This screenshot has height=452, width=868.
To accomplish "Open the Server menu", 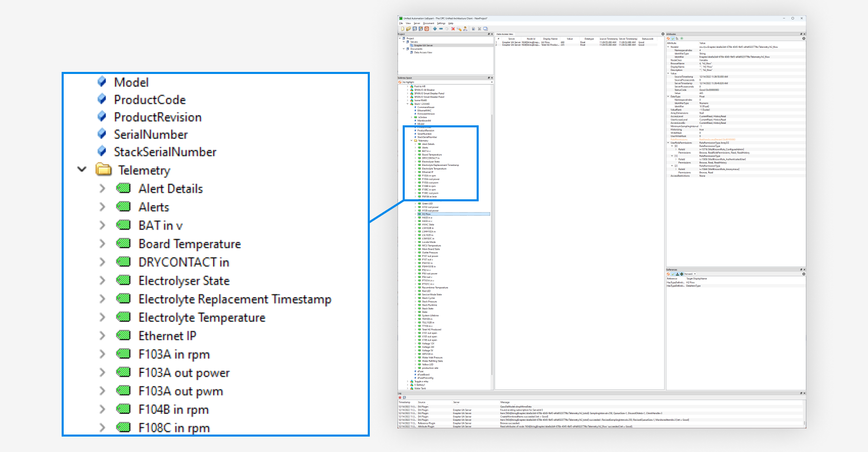I will 417,23.
